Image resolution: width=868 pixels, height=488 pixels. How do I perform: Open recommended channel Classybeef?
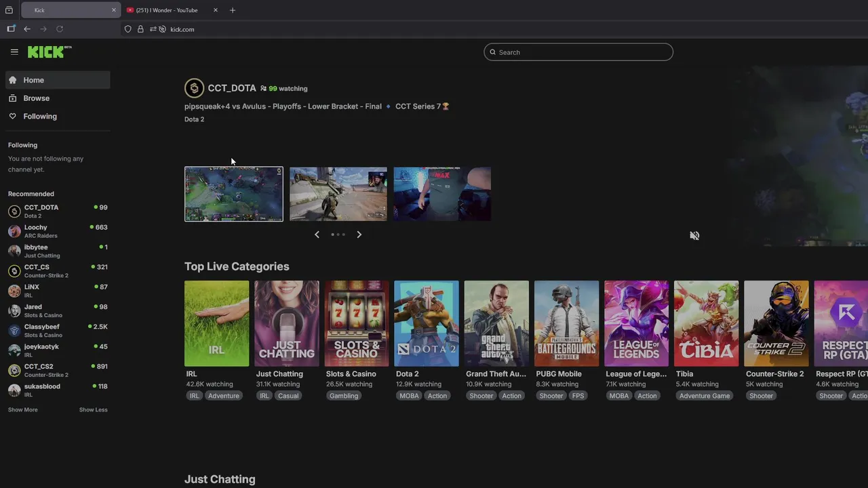pyautogui.click(x=58, y=331)
